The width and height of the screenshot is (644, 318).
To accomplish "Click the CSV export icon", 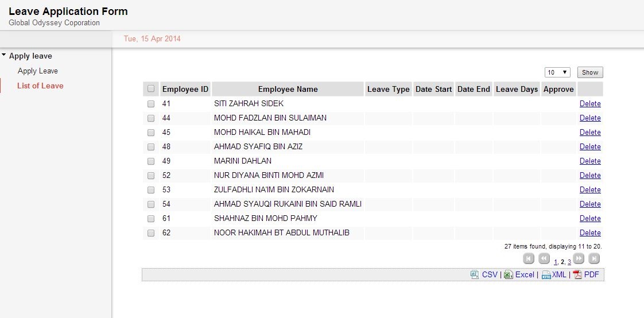I will (475, 275).
